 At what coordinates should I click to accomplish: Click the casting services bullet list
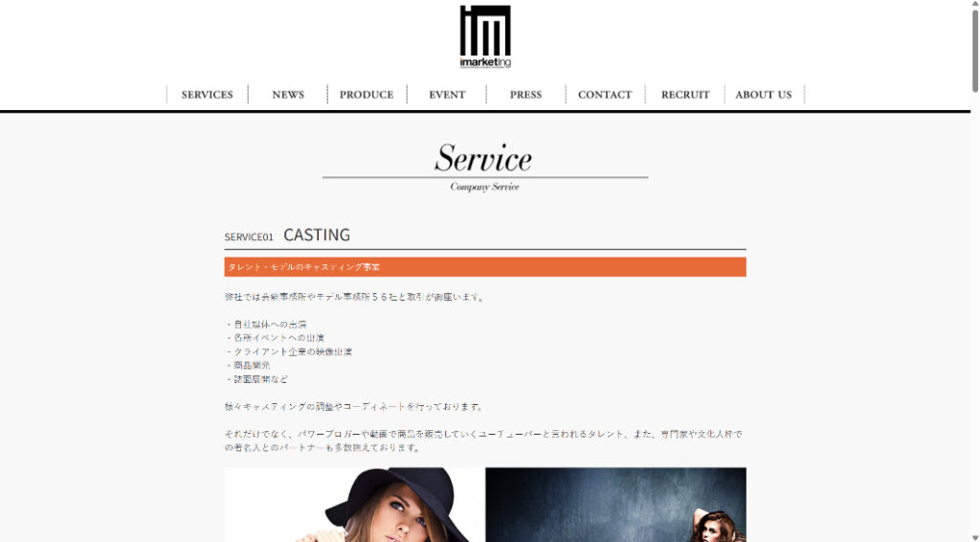point(289,351)
